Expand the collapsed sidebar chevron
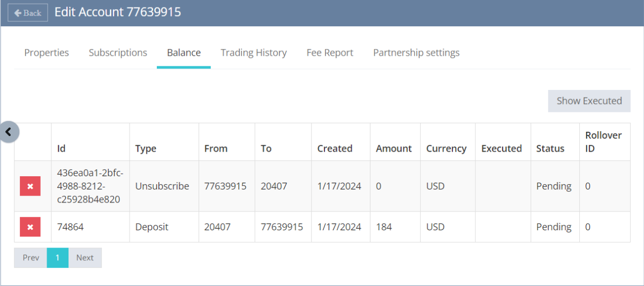Screen dimensions: 644x286 (x=9, y=131)
